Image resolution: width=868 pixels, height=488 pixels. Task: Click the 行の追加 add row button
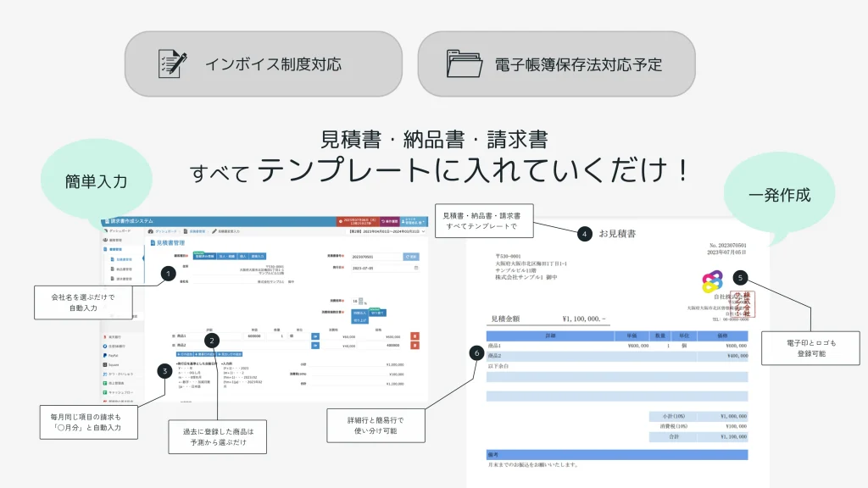click(x=184, y=353)
